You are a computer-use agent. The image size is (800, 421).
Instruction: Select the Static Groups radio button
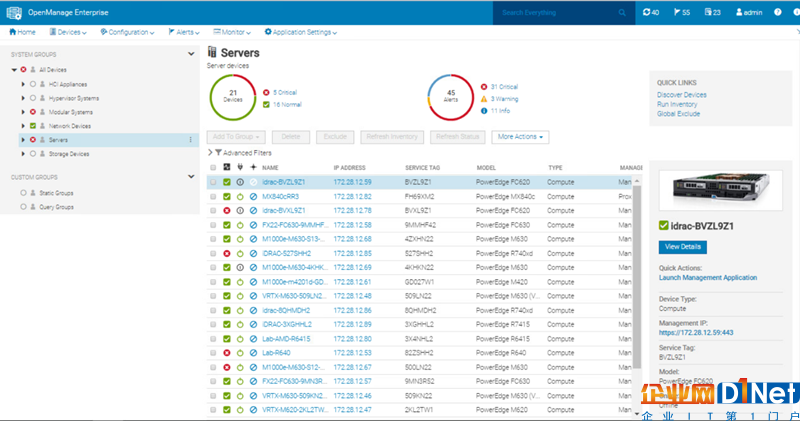tap(23, 193)
